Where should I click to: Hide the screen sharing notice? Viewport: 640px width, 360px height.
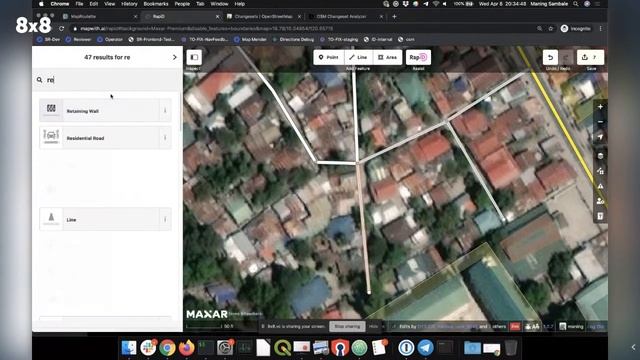pyautogui.click(x=373, y=327)
